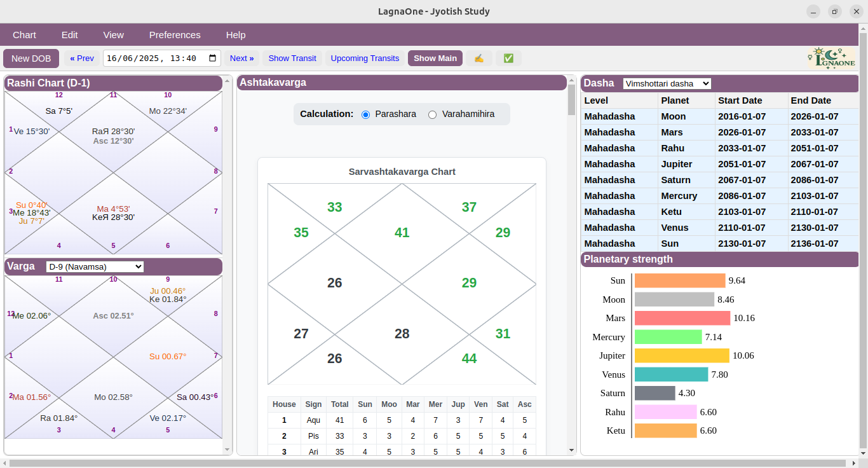Image resolution: width=868 pixels, height=468 pixels.
Task: Click the Ashtakavarga panel vertical scrollbar
Action: (x=571, y=99)
